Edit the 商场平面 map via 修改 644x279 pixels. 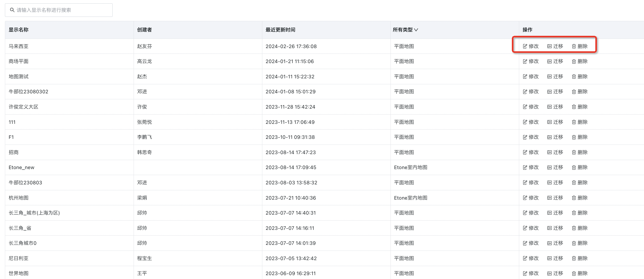[x=531, y=61]
